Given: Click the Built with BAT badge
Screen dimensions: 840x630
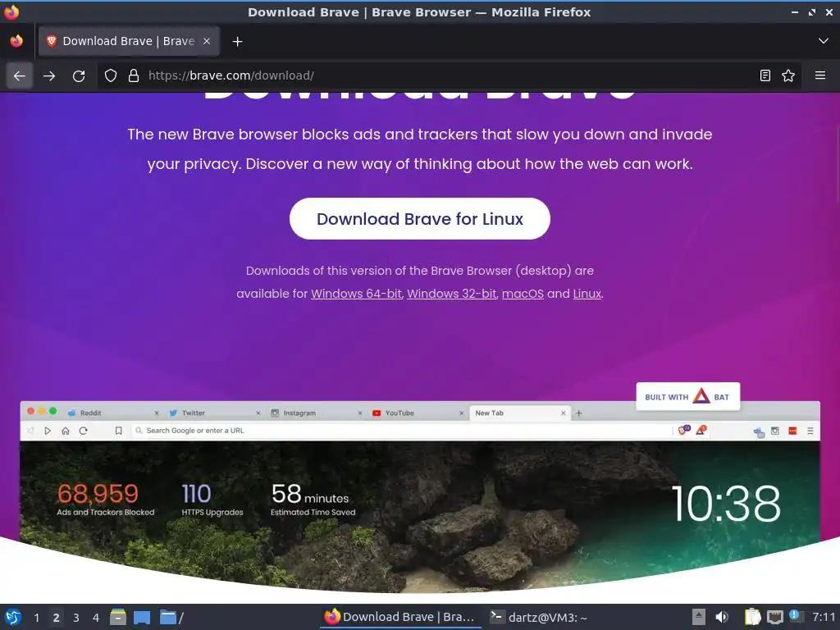Looking at the screenshot, I should pyautogui.click(x=688, y=396).
